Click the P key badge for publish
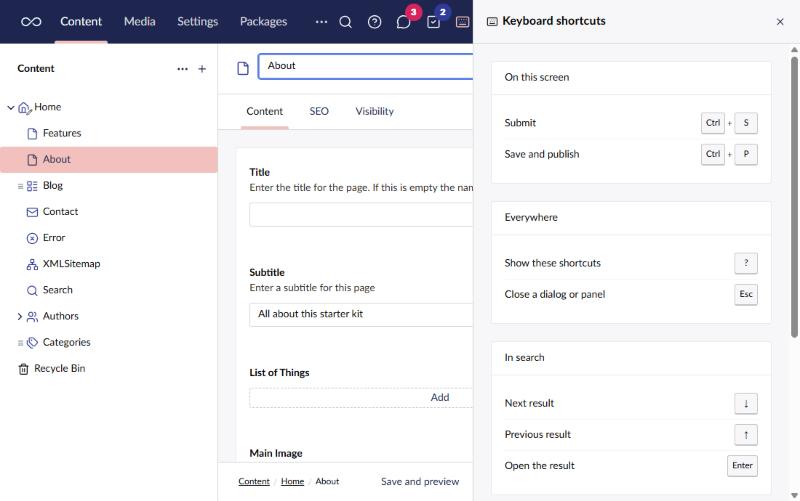The image size is (800, 501). click(746, 154)
